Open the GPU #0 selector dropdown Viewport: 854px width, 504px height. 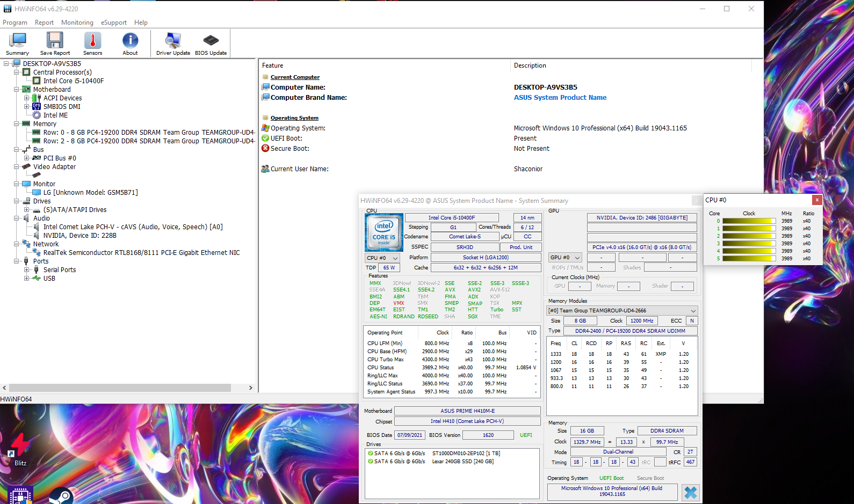point(565,258)
